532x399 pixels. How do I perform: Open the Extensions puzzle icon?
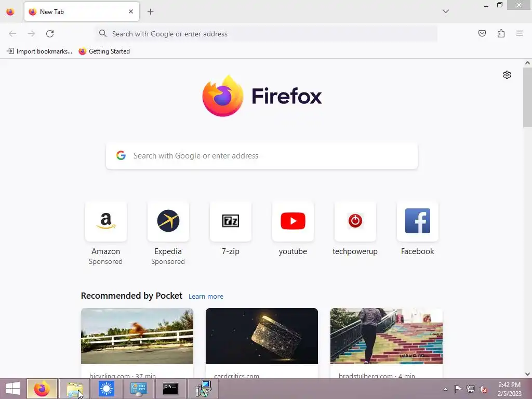501,33
